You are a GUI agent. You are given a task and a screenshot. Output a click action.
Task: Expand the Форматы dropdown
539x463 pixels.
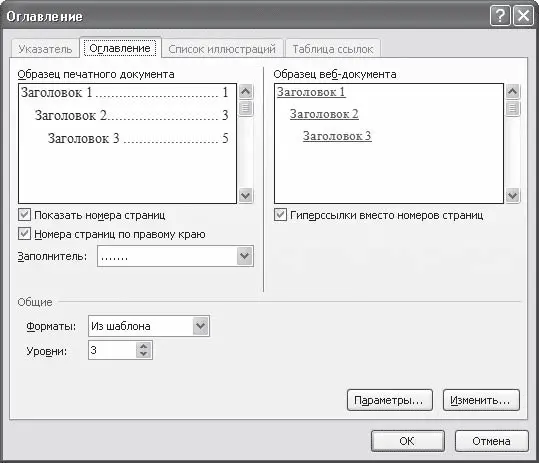click(201, 326)
